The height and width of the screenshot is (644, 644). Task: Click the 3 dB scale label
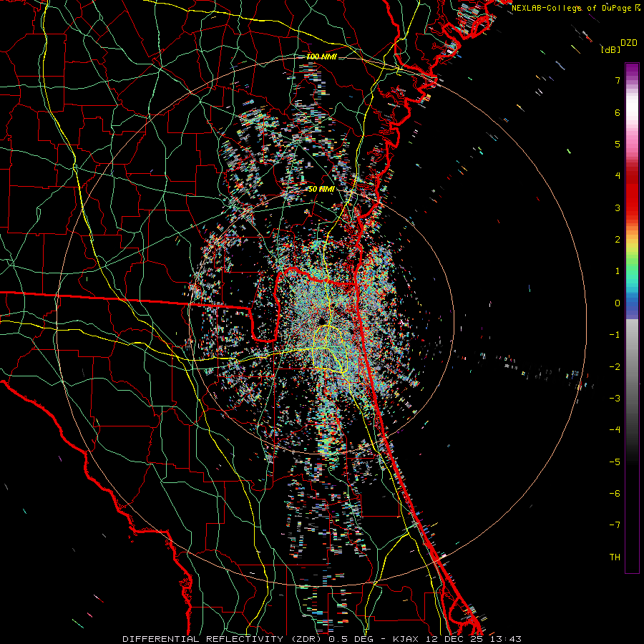[x=618, y=208]
